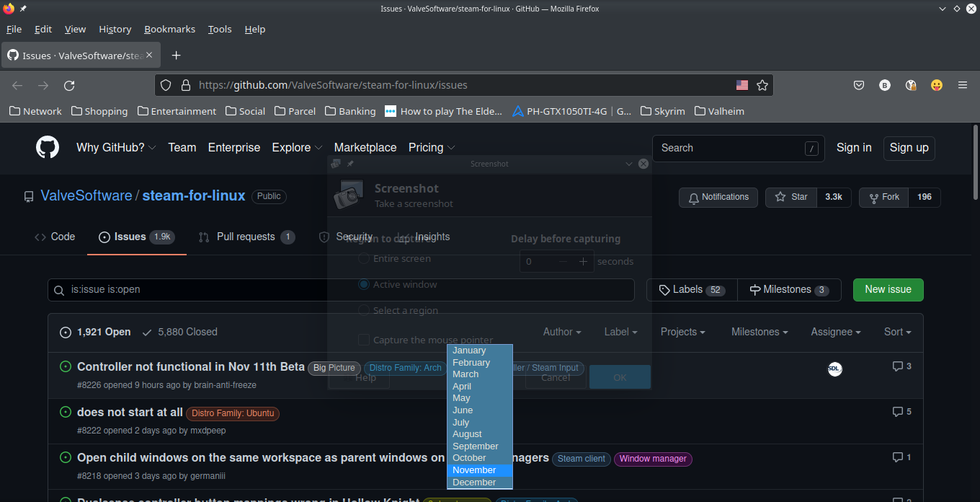Open the Label filter dropdown

620,332
